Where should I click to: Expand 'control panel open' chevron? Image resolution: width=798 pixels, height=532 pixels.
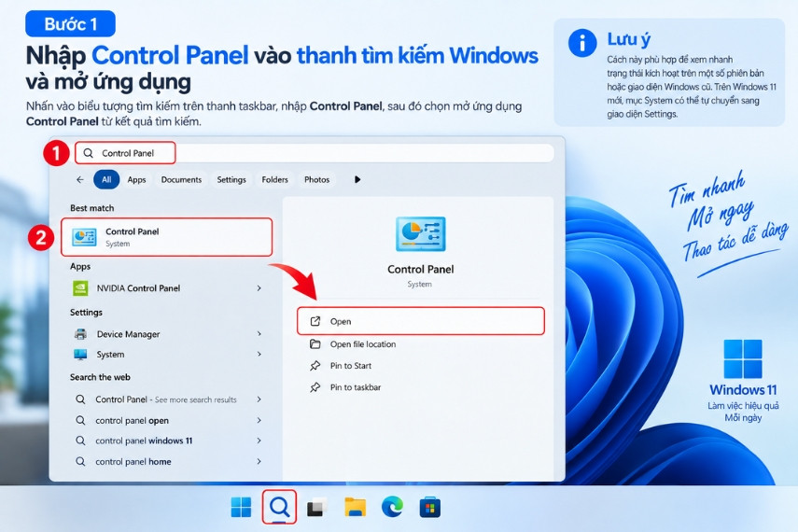pyautogui.click(x=259, y=421)
